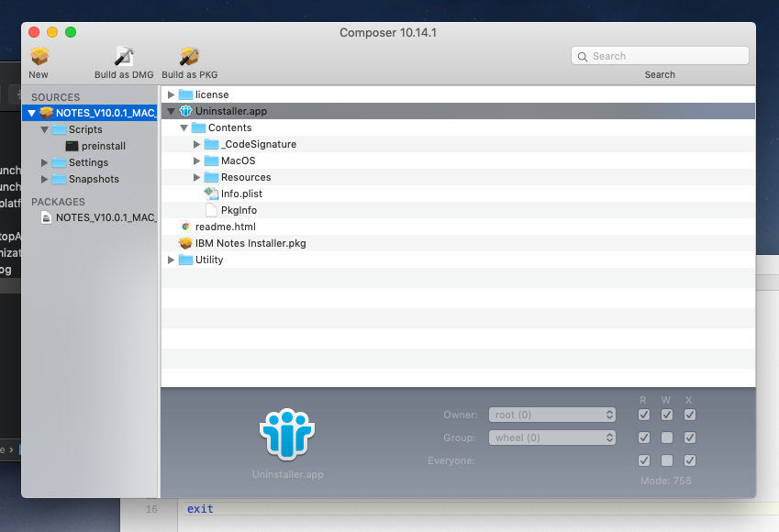The image size is (779, 532).
Task: Toggle Owner execute permission checkbox
Action: pyautogui.click(x=690, y=415)
